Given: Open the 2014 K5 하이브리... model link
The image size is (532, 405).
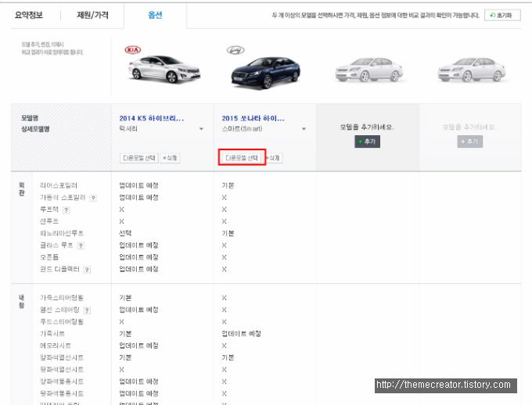Looking at the screenshot, I should coord(151,118).
